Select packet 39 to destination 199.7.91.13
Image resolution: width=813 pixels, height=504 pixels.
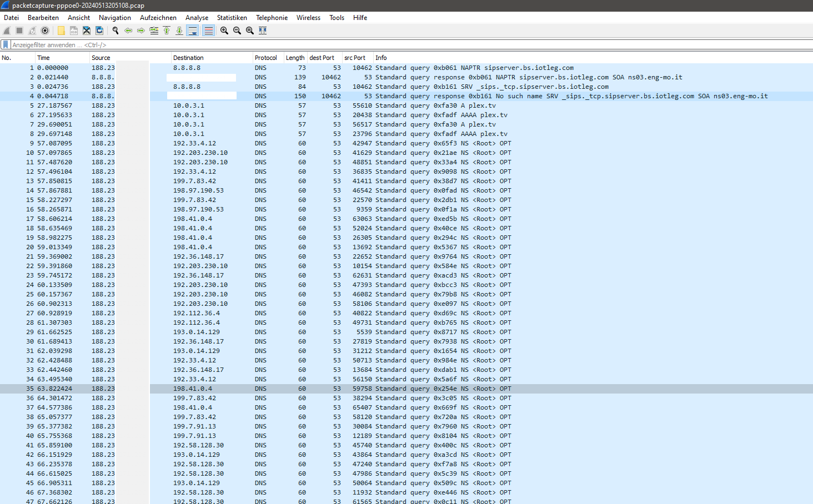coord(406,426)
